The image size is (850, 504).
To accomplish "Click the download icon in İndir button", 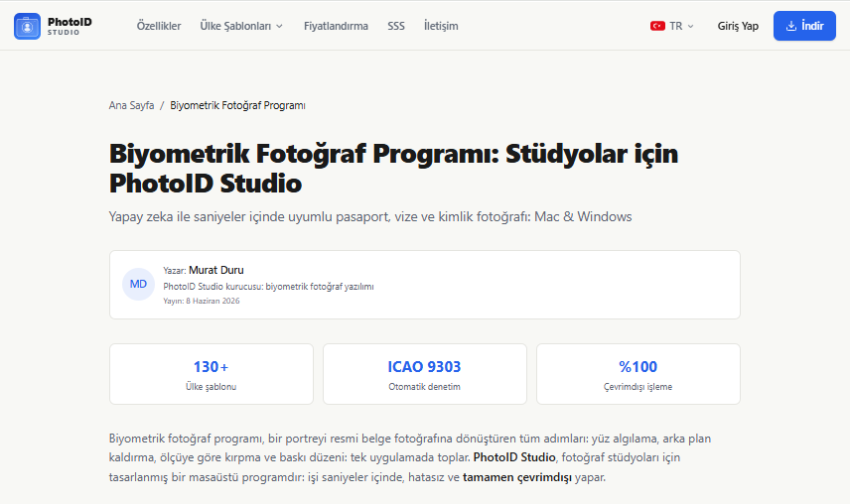I will pos(791,26).
